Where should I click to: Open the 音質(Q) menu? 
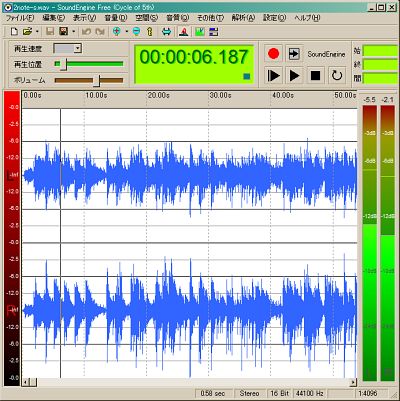point(178,18)
